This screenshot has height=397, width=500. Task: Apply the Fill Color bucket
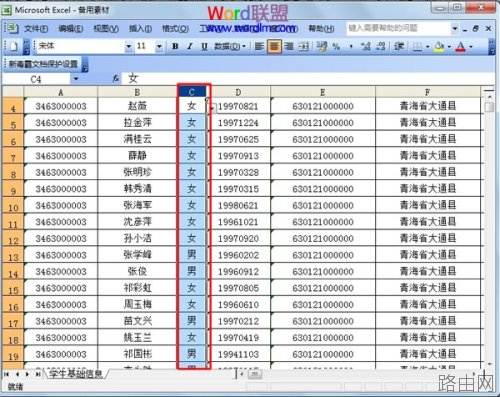coord(439,46)
